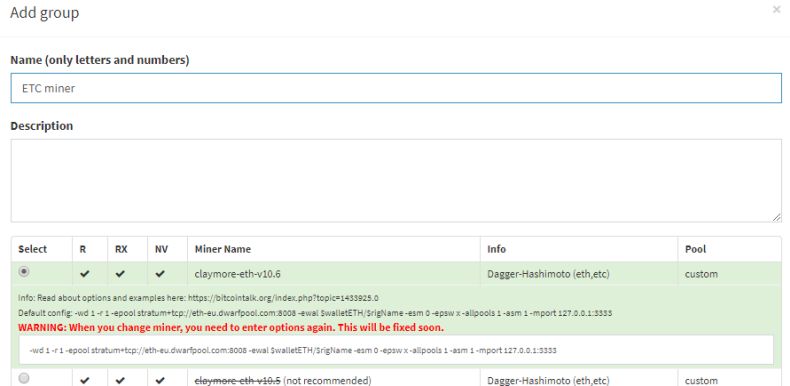
Task: Click the Select column header
Action: (32, 249)
